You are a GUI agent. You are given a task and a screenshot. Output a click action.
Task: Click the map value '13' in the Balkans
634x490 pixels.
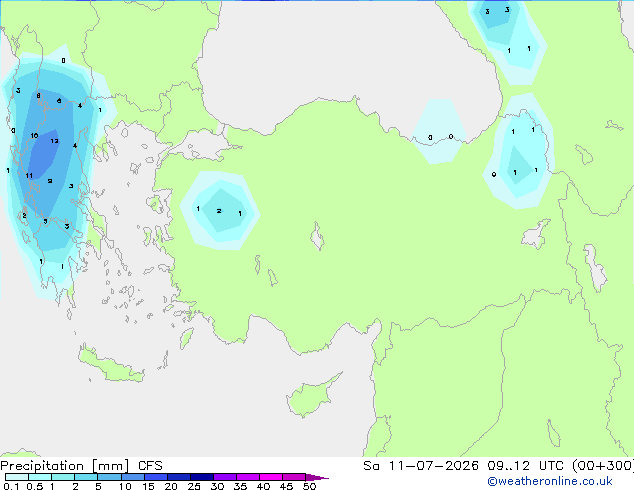point(55,141)
